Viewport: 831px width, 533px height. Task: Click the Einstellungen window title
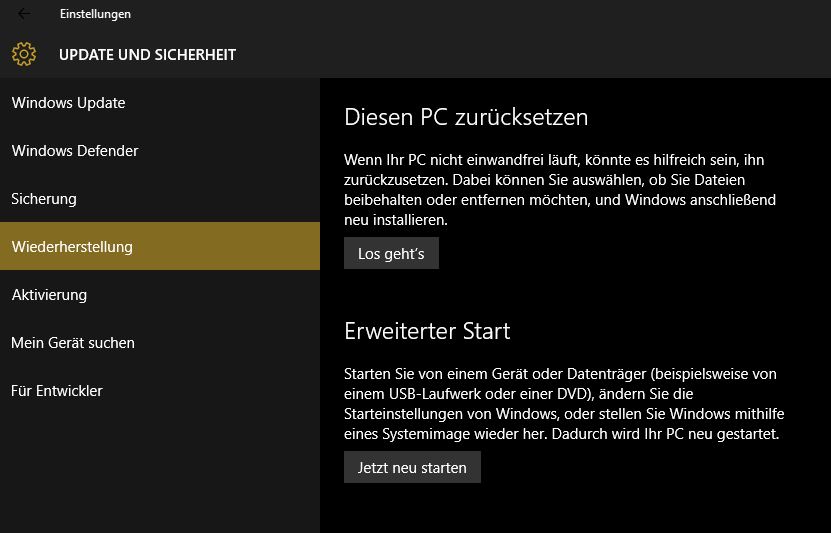[95, 14]
